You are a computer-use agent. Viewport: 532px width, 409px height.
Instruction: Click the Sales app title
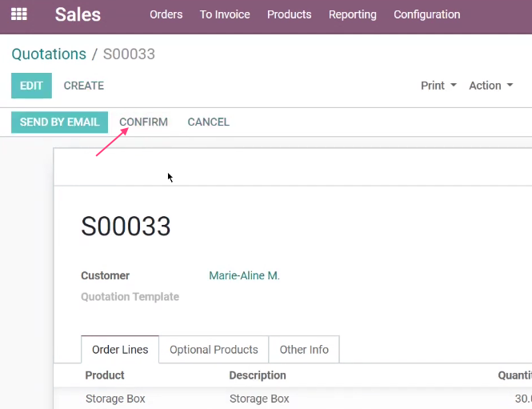coord(78,14)
